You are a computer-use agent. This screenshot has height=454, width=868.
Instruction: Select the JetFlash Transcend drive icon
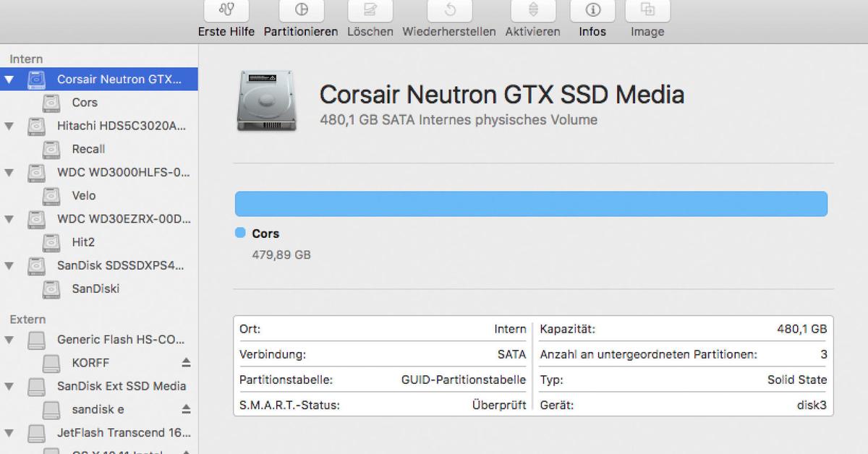tap(36, 433)
